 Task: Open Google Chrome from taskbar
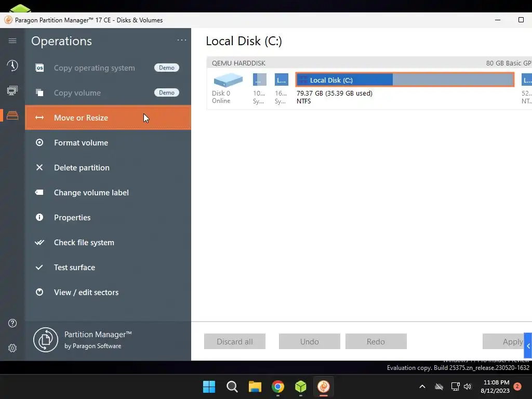coord(278,387)
